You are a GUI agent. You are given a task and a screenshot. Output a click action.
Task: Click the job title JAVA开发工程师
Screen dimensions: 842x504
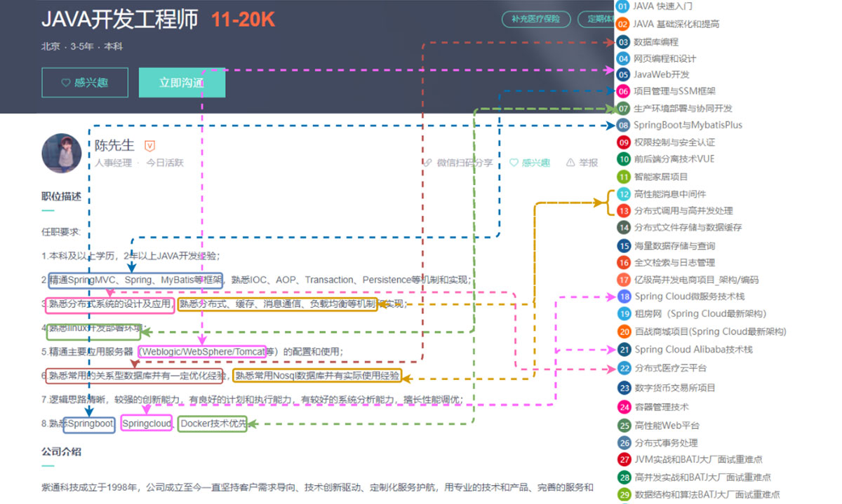click(x=120, y=20)
